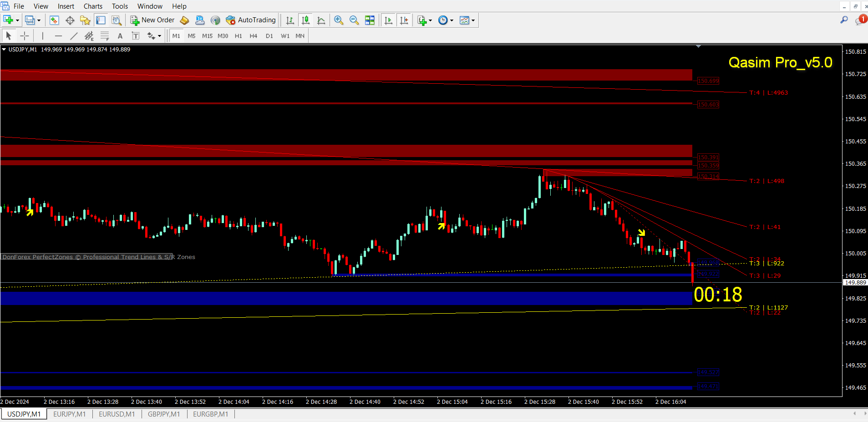Click the chart shift marker triangle
This screenshot has width=868, height=422.
click(x=698, y=46)
